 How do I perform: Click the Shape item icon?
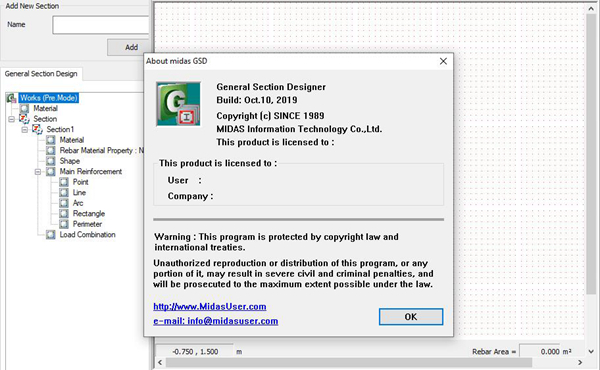coord(51,161)
